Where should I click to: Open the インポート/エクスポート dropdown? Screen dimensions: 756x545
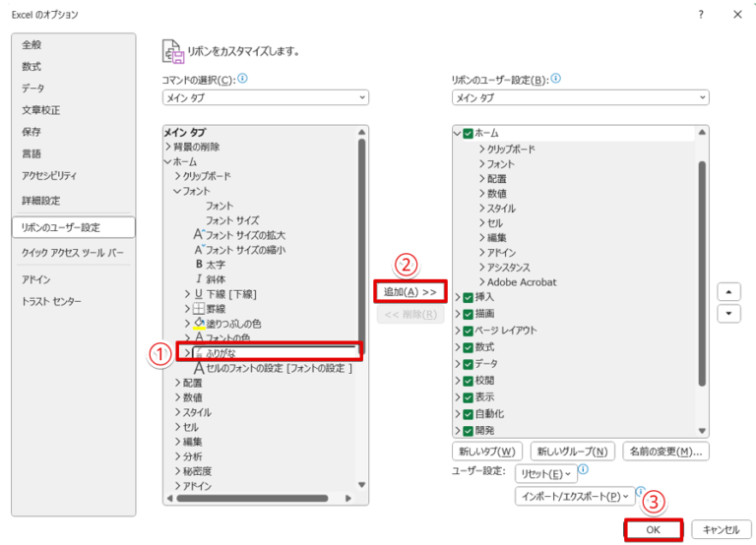pyautogui.click(x=575, y=496)
